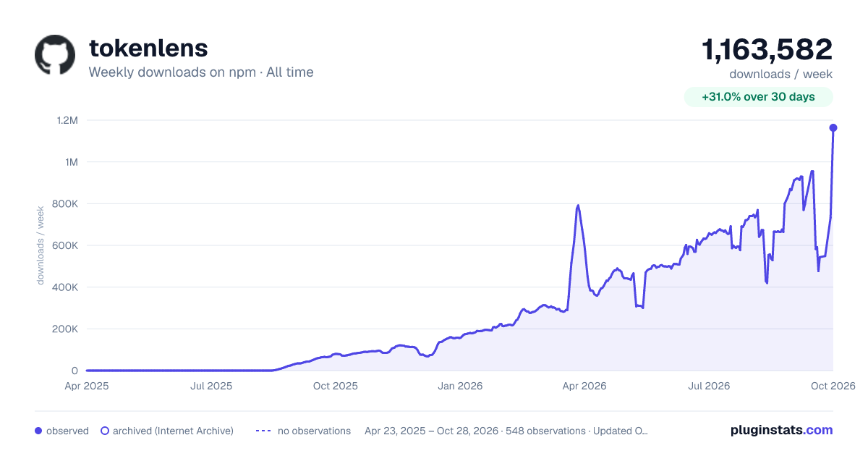The height and width of the screenshot is (456, 868).
Task: Click the Oct 2025 x-axis label
Action: click(336, 386)
